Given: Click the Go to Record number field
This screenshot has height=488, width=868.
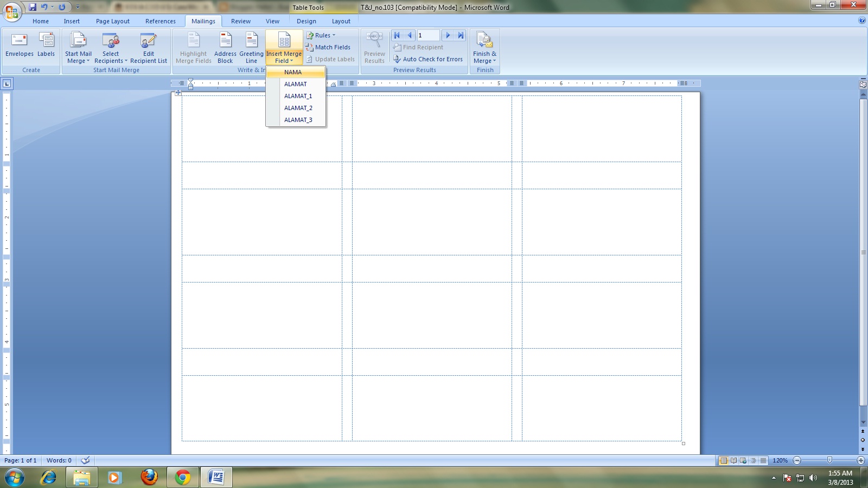Looking at the screenshot, I should (x=428, y=35).
